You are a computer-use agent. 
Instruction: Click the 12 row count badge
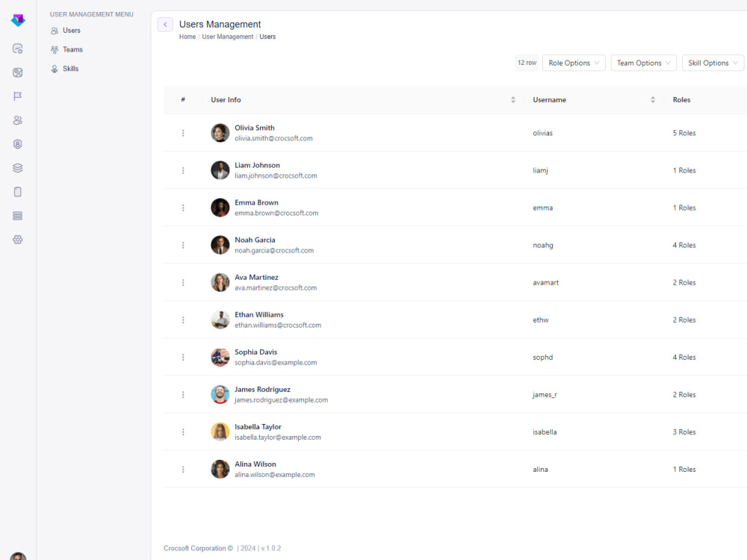[x=527, y=63]
